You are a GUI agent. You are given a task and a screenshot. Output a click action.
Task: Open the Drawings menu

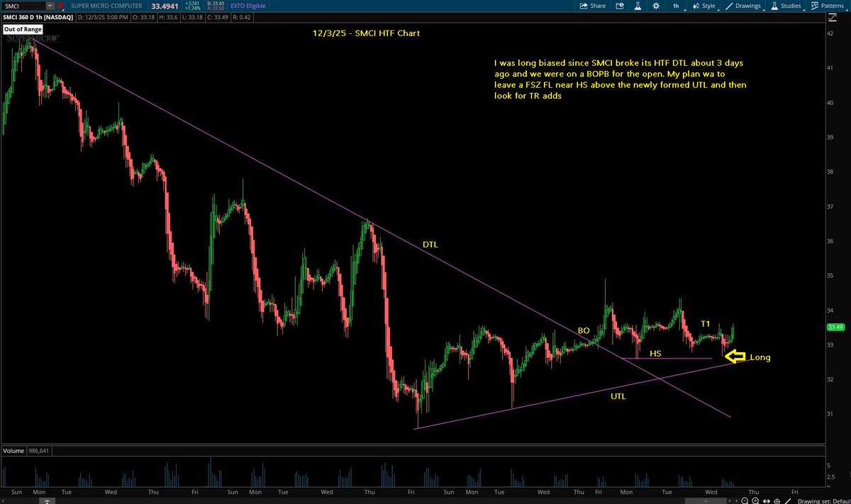coord(742,6)
